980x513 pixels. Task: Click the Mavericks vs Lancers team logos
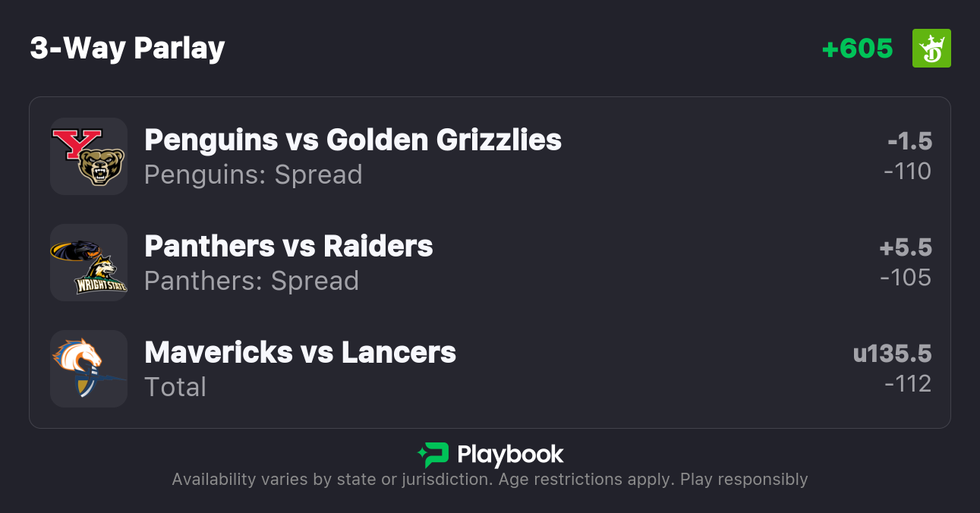(89, 369)
